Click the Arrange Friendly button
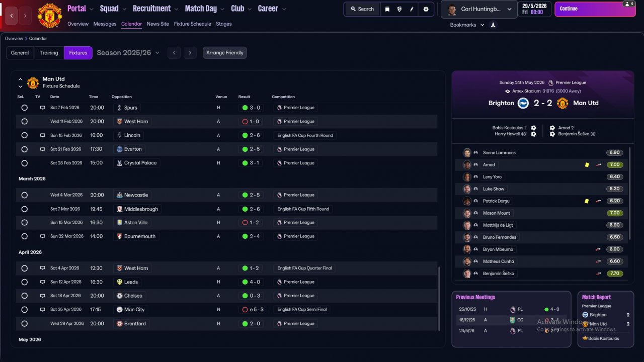 [225, 53]
